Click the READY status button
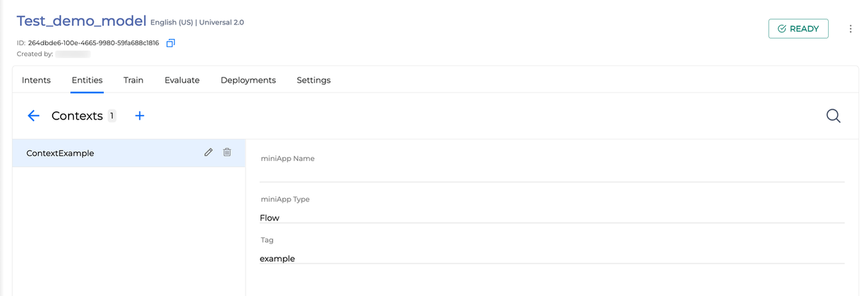 (x=798, y=29)
